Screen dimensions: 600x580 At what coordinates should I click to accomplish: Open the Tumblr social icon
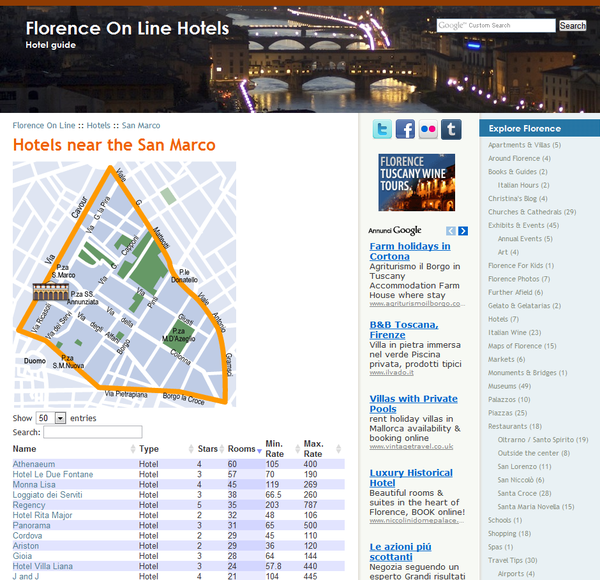pos(451,129)
